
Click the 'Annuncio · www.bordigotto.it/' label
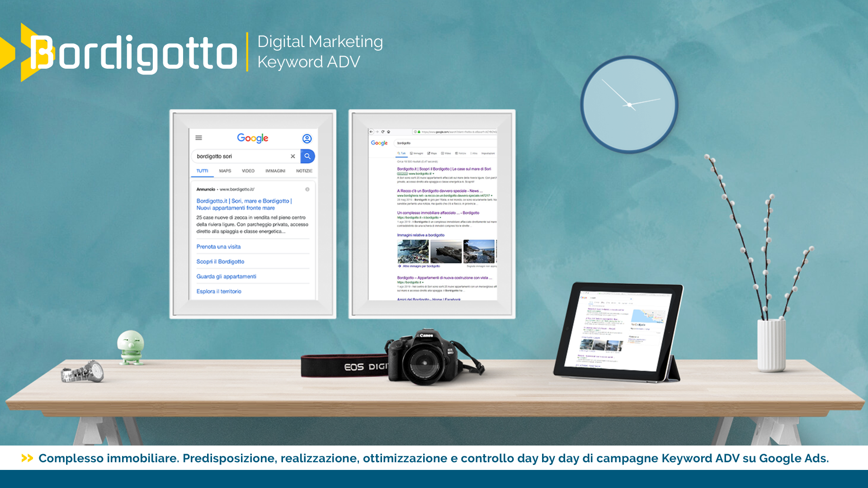click(x=225, y=189)
